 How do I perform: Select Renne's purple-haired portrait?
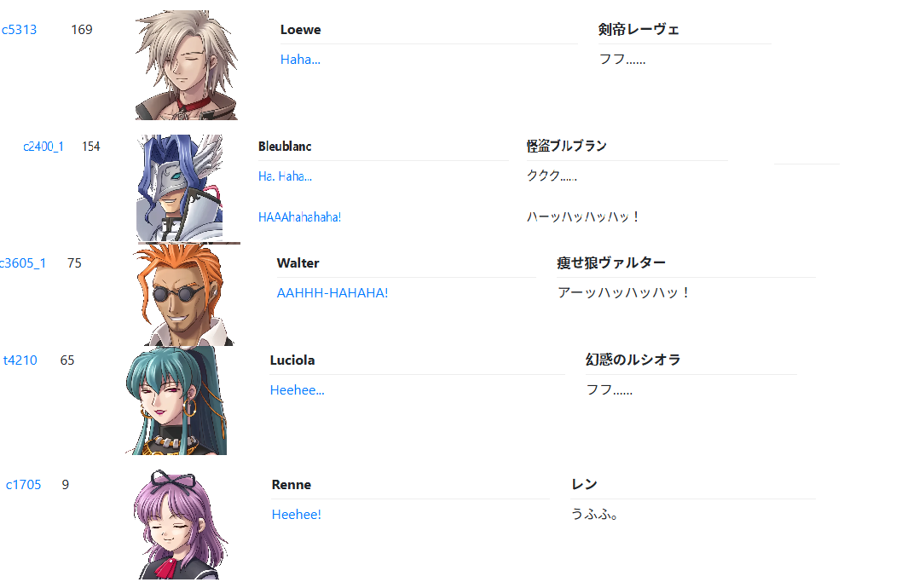[181, 525]
